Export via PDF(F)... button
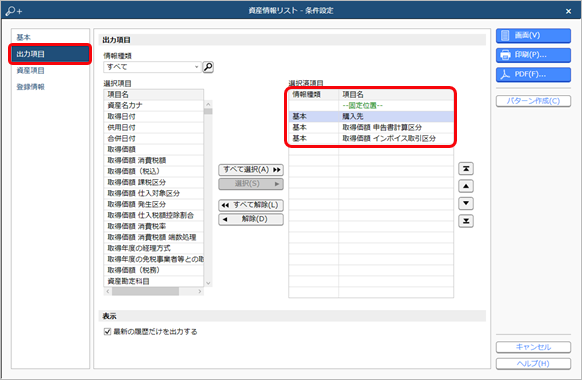The width and height of the screenshot is (582, 380). [x=533, y=75]
